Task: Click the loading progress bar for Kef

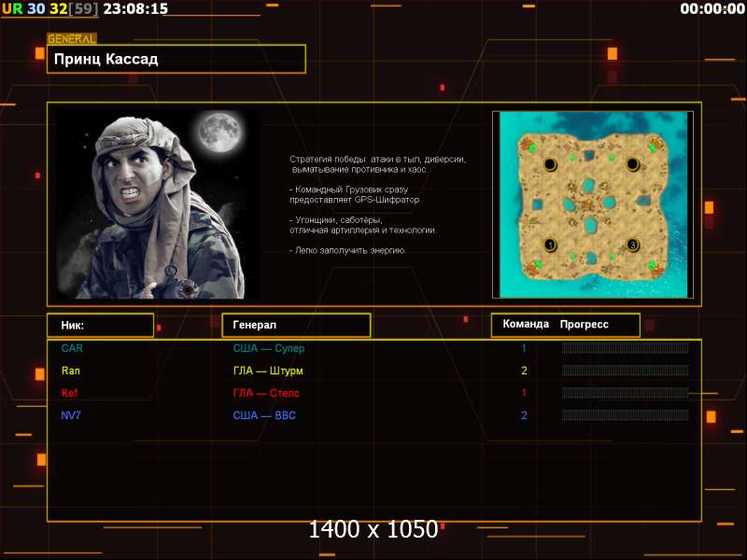Action: 625,393
